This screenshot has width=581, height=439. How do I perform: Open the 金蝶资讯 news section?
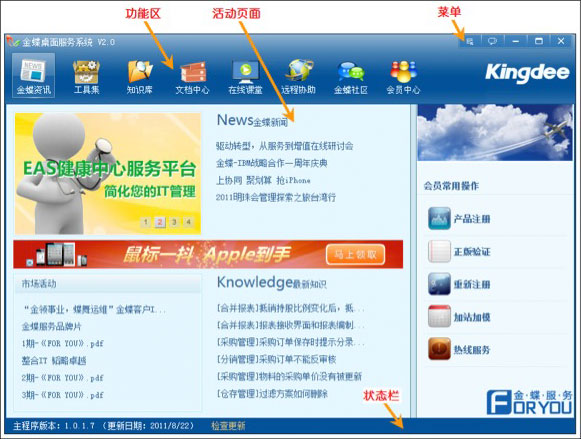point(33,76)
